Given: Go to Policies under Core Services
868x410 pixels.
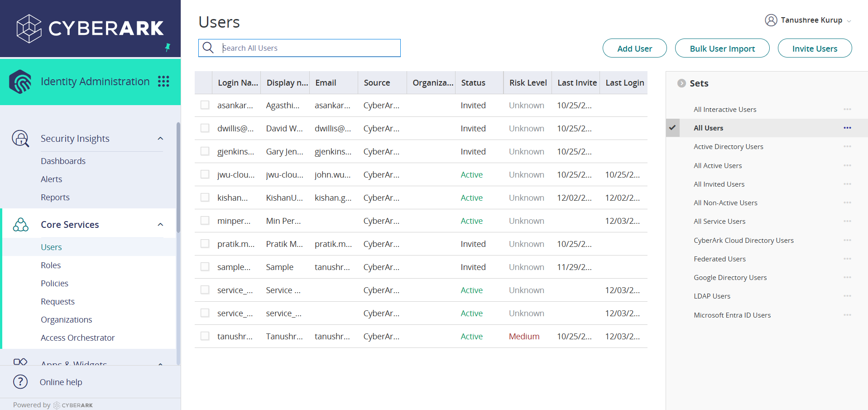Looking at the screenshot, I should (x=54, y=283).
